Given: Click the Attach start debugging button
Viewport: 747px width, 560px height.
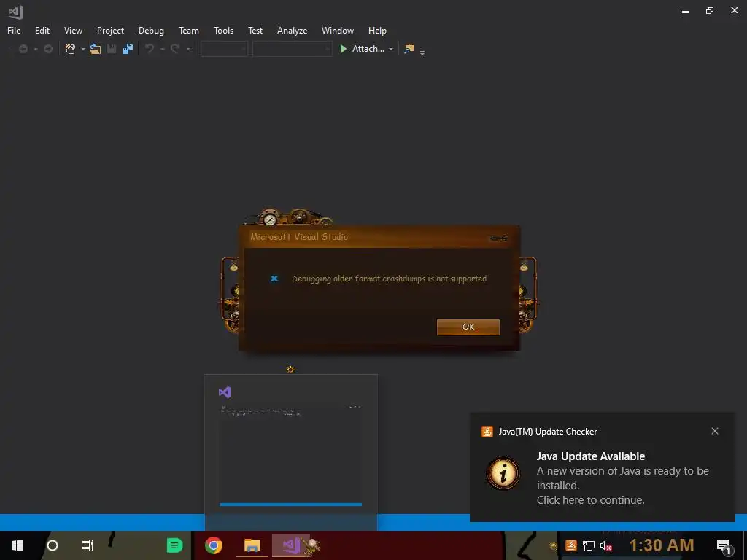Looking at the screenshot, I should click(362, 49).
